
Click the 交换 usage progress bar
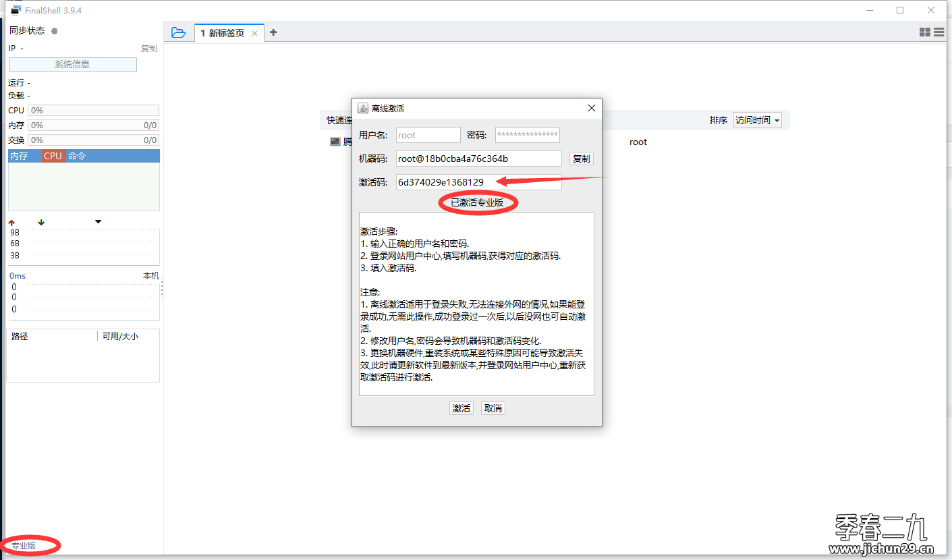click(94, 140)
